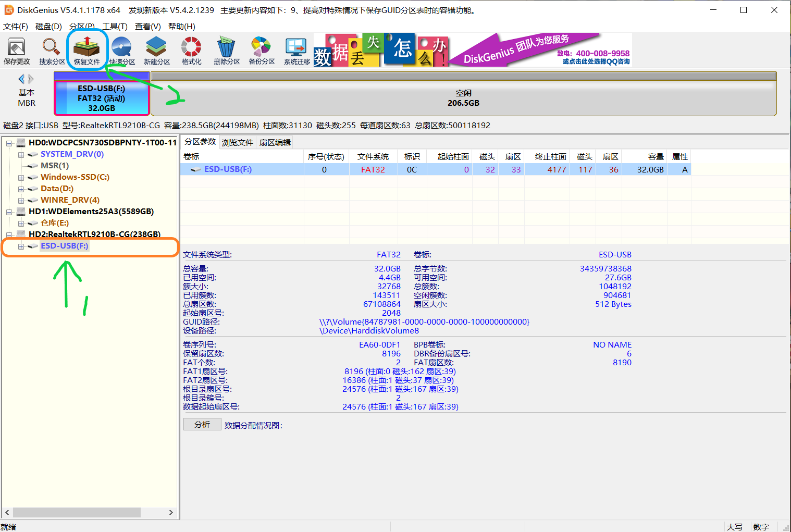Select Data(D:) in the disk tree
This screenshot has width=791, height=532.
pos(57,188)
